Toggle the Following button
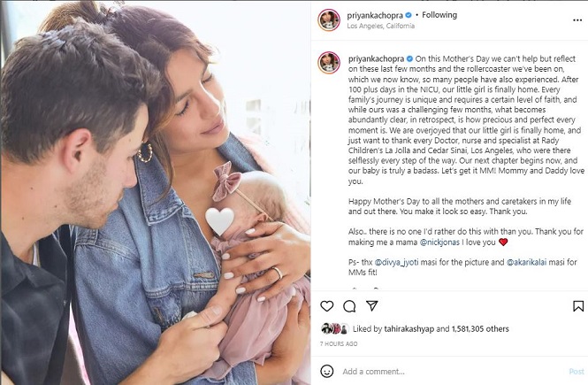Screen dimensions: 588x385 439,15
